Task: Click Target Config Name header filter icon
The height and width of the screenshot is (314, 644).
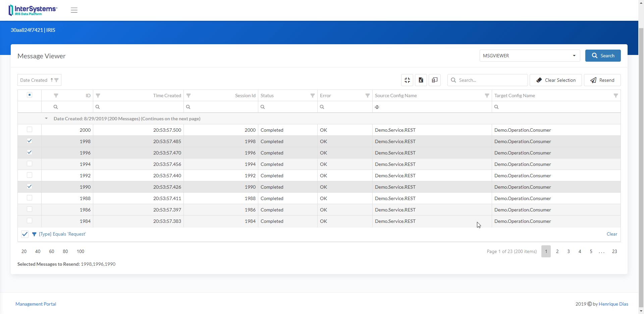Action: [x=616, y=96]
